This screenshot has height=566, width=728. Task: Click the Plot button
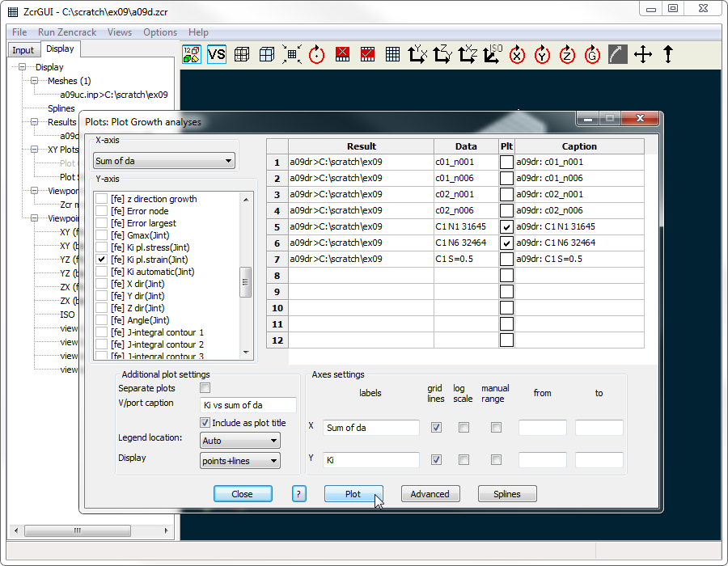[353, 493]
